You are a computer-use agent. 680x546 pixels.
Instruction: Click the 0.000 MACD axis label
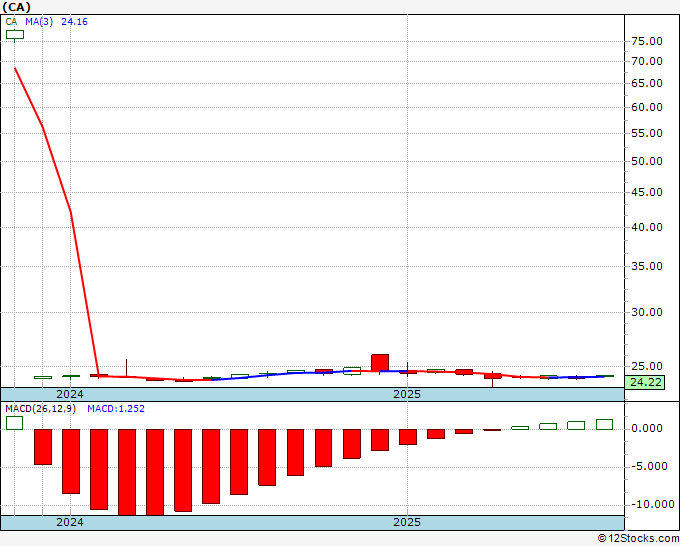(x=647, y=428)
